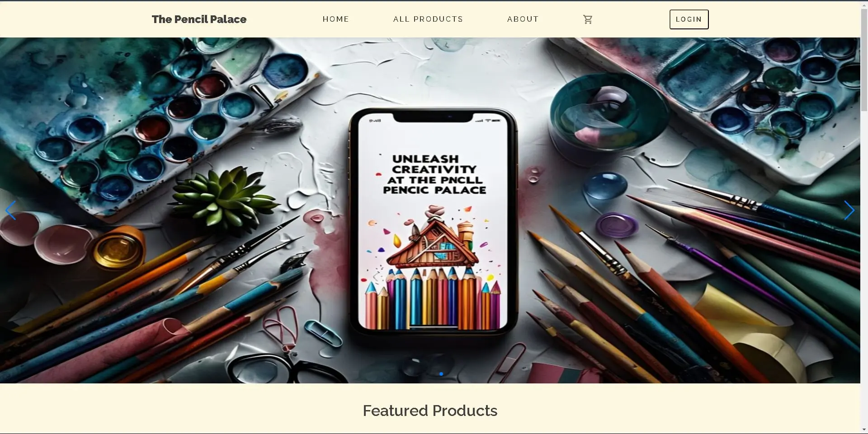The image size is (868, 434).
Task: Click the scrollbar down arrow
Action: point(864,429)
